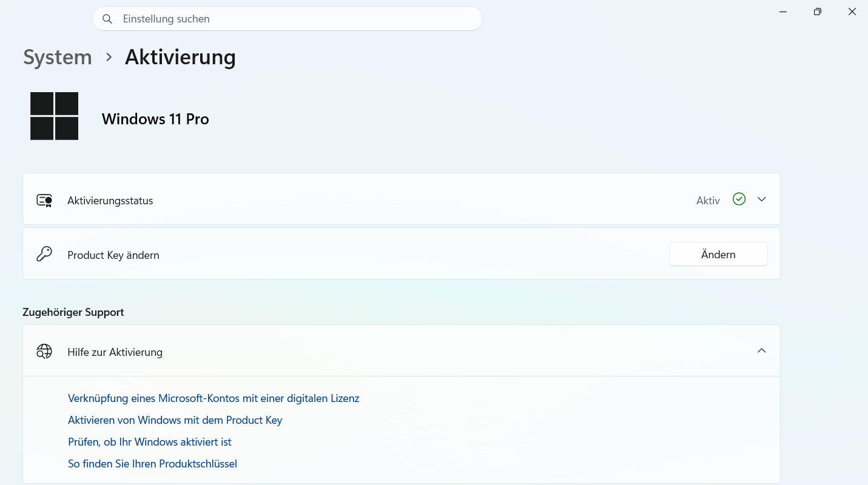The width and height of the screenshot is (868, 485).
Task: Click the Aktivierungsstatus certificate icon
Action: (x=44, y=201)
